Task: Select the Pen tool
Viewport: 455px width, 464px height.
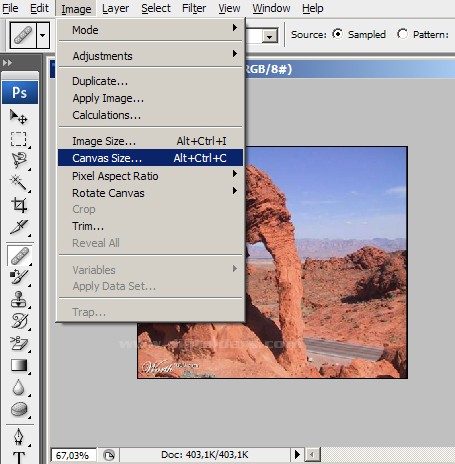Action: tap(19, 437)
